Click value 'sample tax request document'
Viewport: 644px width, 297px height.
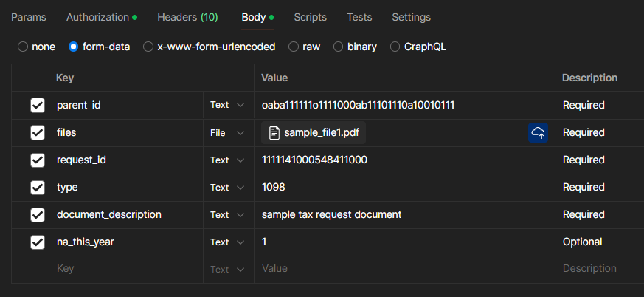point(331,215)
